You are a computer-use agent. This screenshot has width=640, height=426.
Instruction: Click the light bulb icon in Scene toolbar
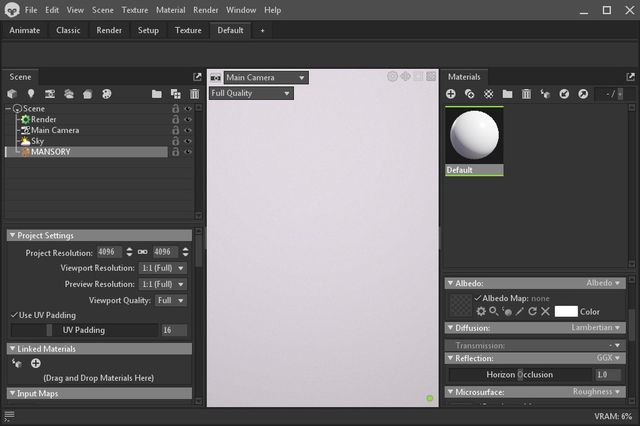31,94
